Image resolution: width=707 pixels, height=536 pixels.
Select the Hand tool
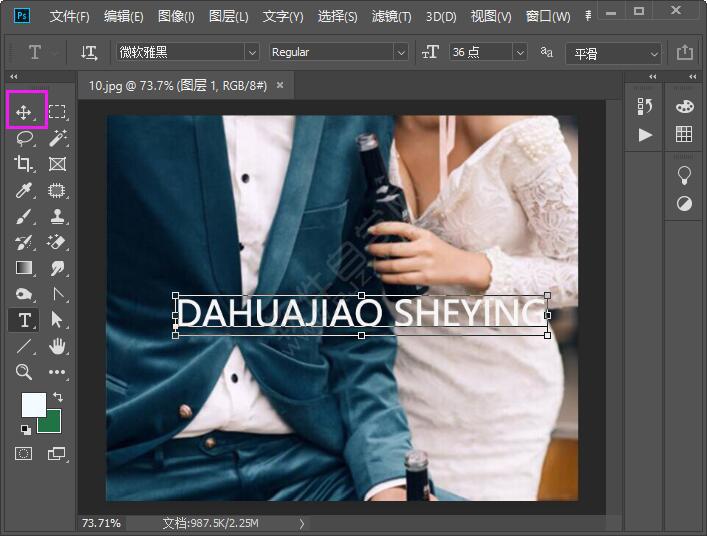pyautogui.click(x=57, y=346)
